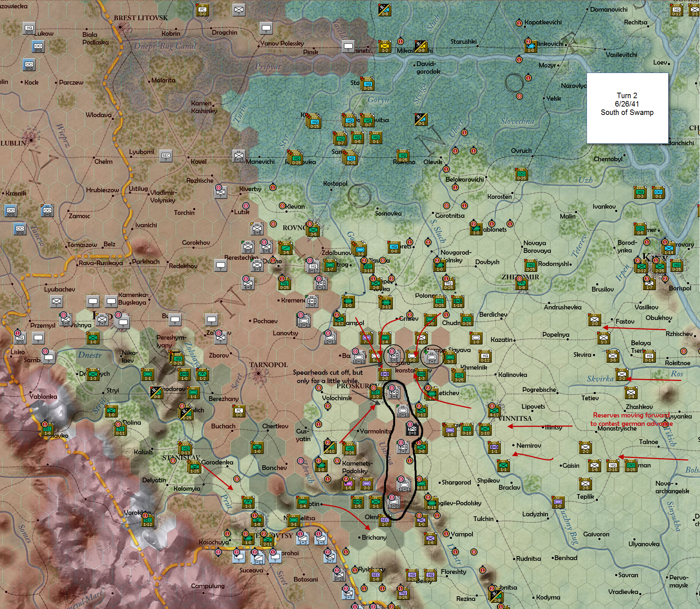This screenshot has height=609, width=700.
Task: Pick the pink 1-5 unit below Kamenets-Podolsky
Action: (348, 484)
